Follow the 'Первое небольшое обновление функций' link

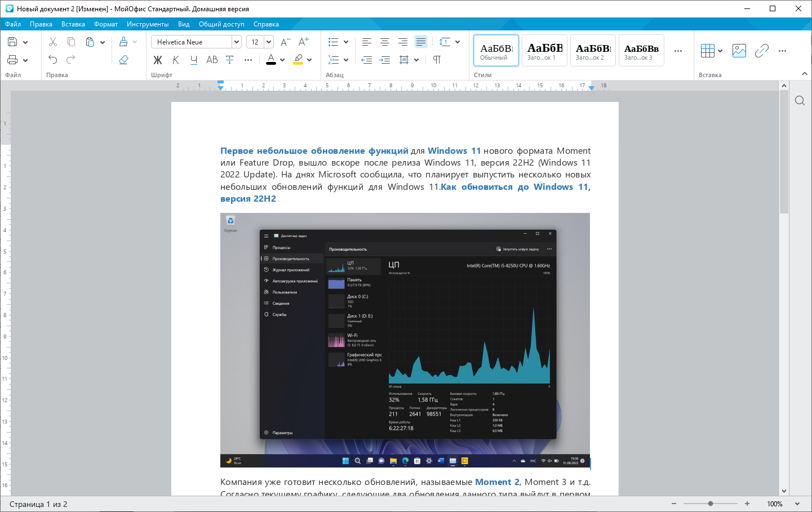coord(314,151)
